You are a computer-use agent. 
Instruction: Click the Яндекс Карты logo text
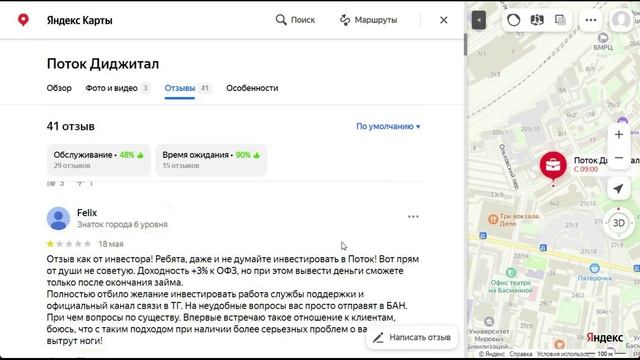pyautogui.click(x=80, y=20)
